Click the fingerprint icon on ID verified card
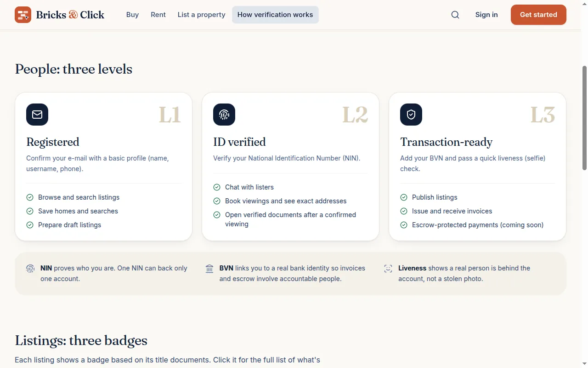This screenshot has height=368, width=588. tap(224, 115)
